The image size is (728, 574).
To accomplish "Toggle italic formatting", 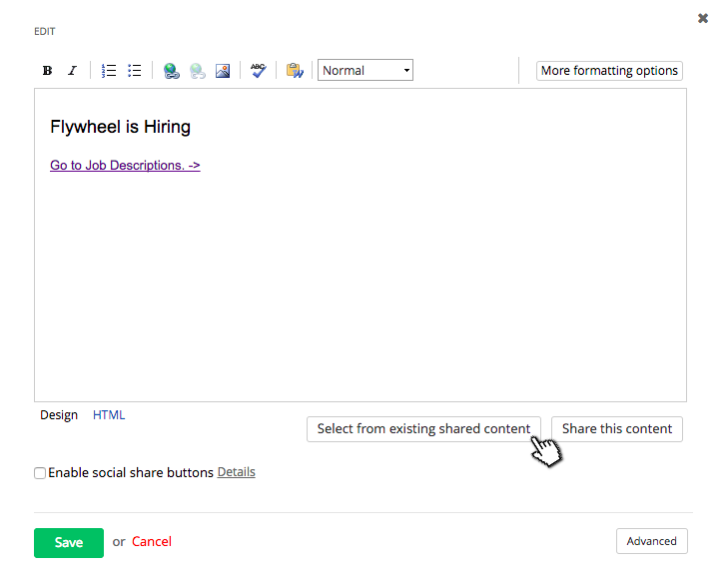I will tap(73, 71).
